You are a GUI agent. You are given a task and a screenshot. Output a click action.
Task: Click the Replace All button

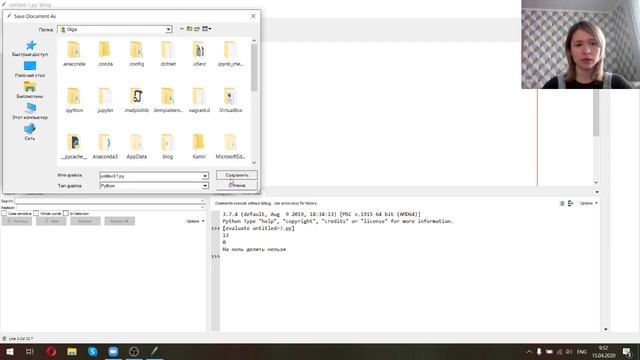point(120,221)
